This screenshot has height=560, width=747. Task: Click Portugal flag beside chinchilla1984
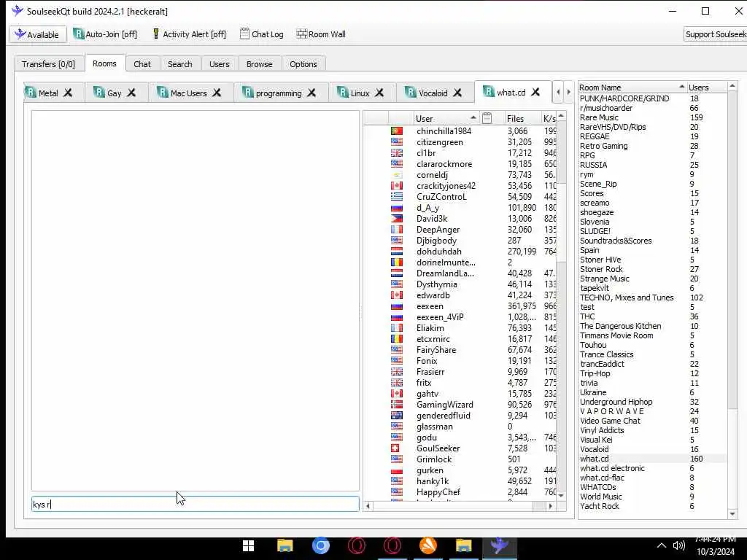click(x=397, y=131)
